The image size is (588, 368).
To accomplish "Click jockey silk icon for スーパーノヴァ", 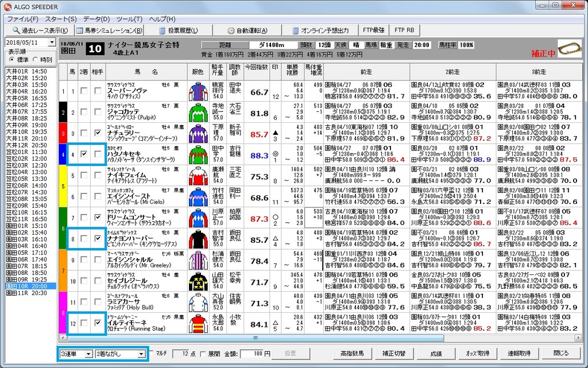I will coord(198,92).
